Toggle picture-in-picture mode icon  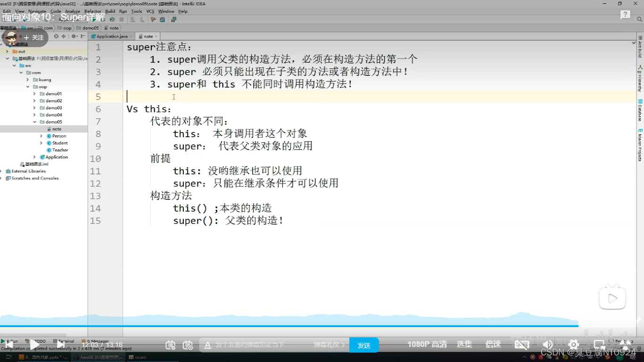[x=599, y=345]
